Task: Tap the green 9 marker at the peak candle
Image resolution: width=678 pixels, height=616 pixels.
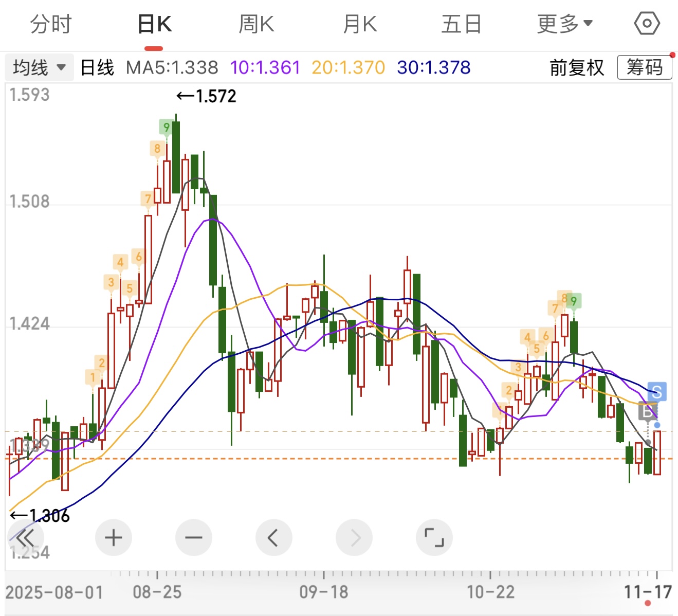Action: (x=166, y=127)
